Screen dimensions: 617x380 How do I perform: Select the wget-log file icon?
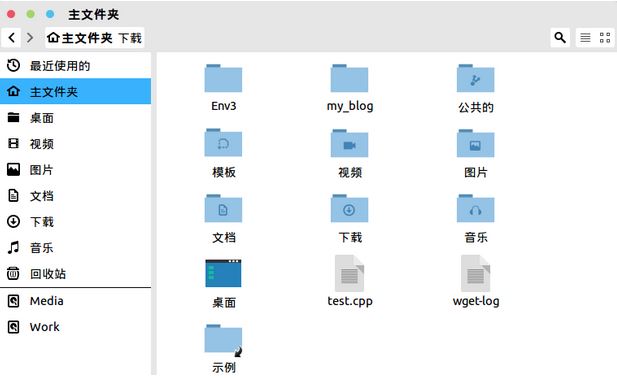(475, 273)
